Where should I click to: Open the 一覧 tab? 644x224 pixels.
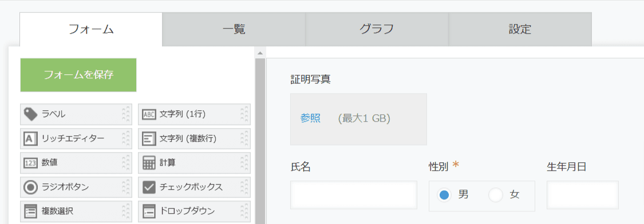234,29
